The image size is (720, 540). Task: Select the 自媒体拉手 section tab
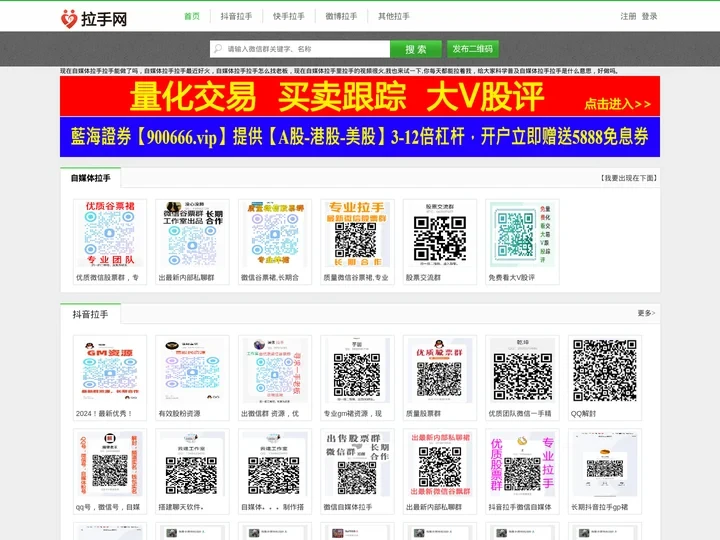[90, 178]
